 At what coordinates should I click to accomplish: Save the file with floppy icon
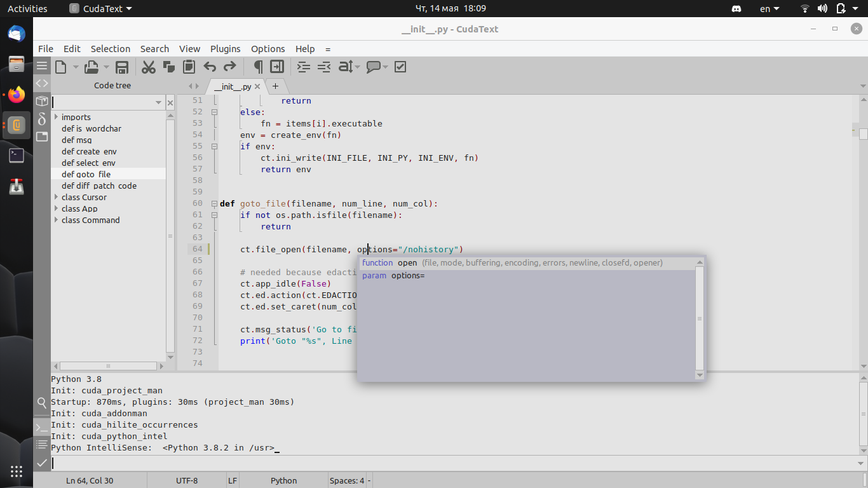tap(122, 67)
